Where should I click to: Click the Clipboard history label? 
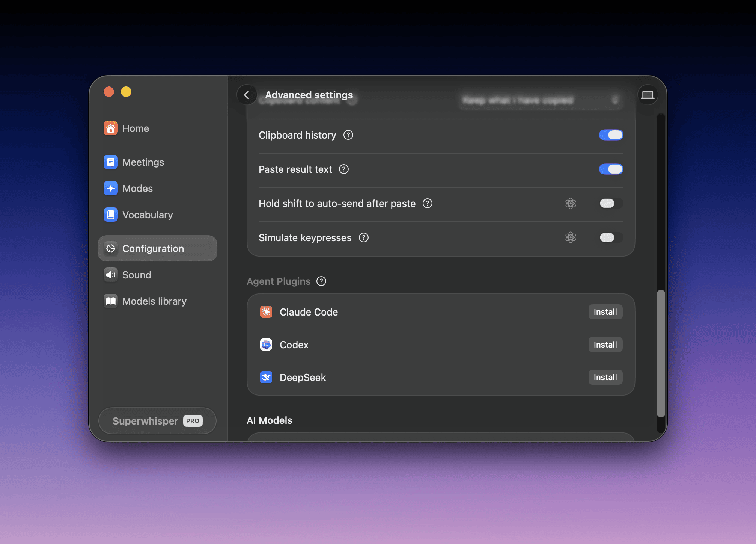[x=297, y=135]
